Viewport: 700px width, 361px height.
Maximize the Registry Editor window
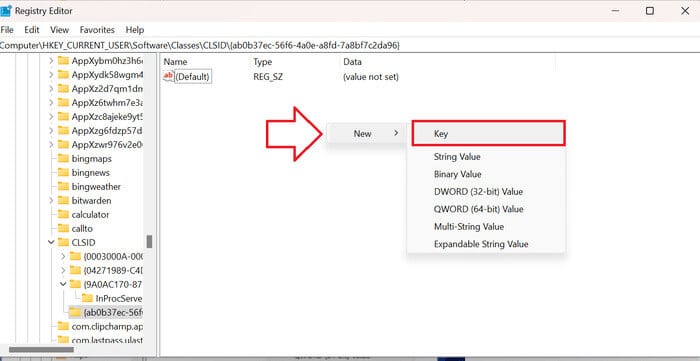click(x=650, y=11)
